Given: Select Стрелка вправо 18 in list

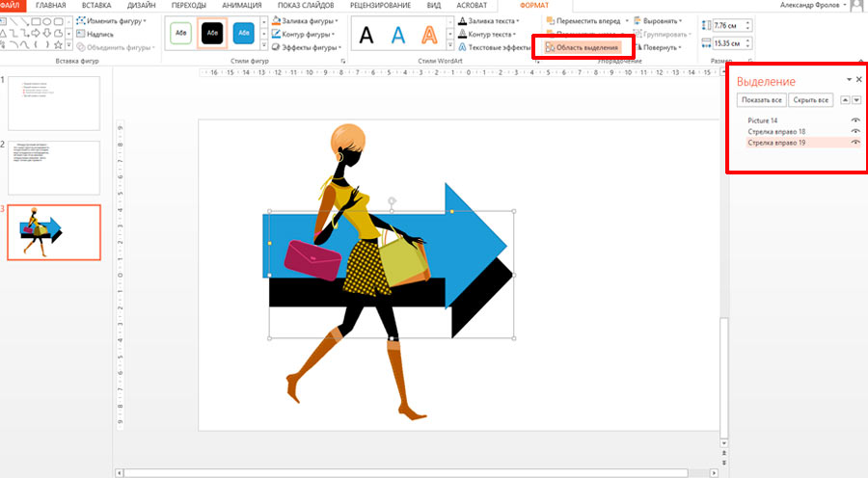Looking at the screenshot, I should (776, 131).
